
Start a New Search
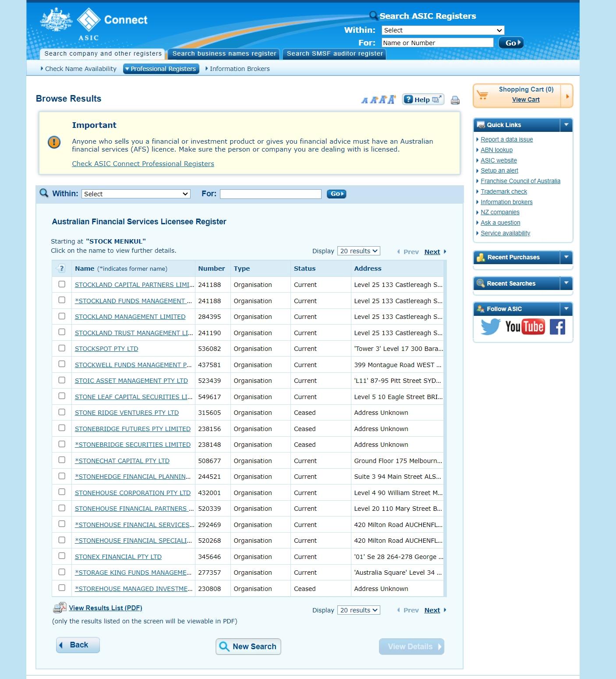coord(248,647)
